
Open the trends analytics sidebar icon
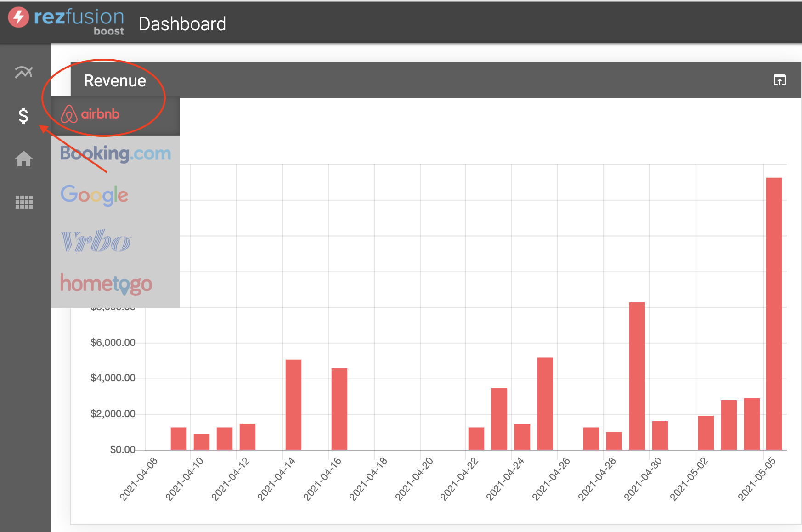coord(24,72)
